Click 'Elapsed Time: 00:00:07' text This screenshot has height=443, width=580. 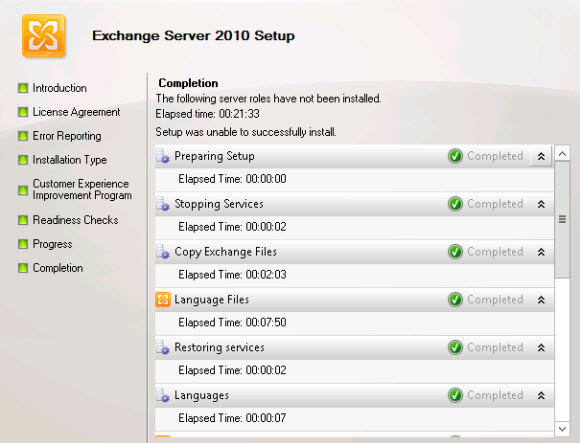(x=232, y=418)
